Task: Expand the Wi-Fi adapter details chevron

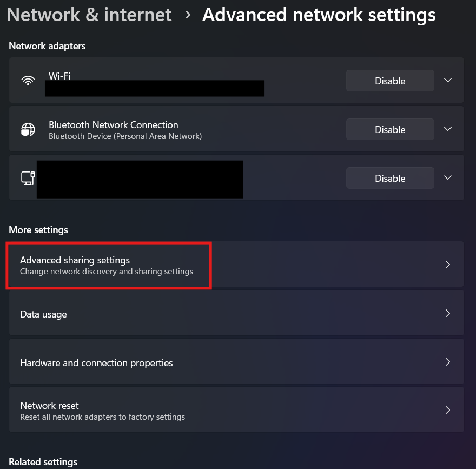Action: click(x=448, y=81)
